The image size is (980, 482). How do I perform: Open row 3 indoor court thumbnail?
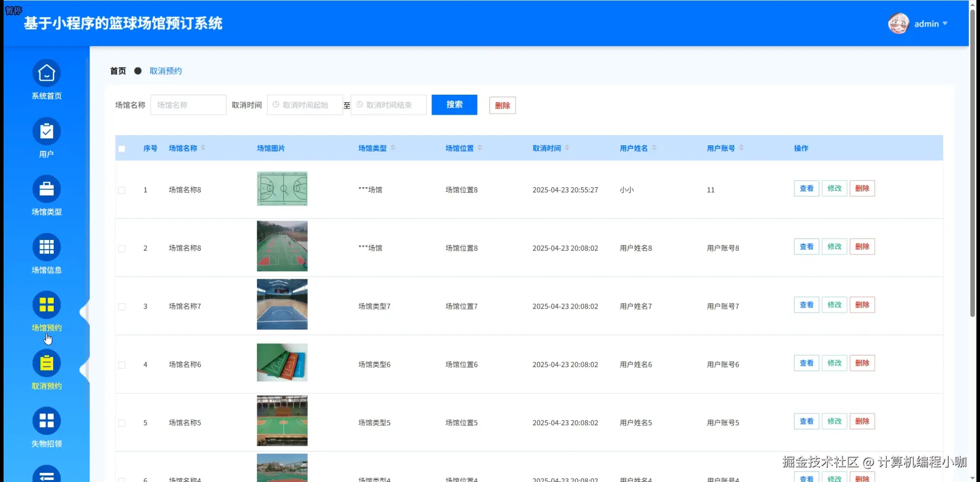tap(282, 304)
